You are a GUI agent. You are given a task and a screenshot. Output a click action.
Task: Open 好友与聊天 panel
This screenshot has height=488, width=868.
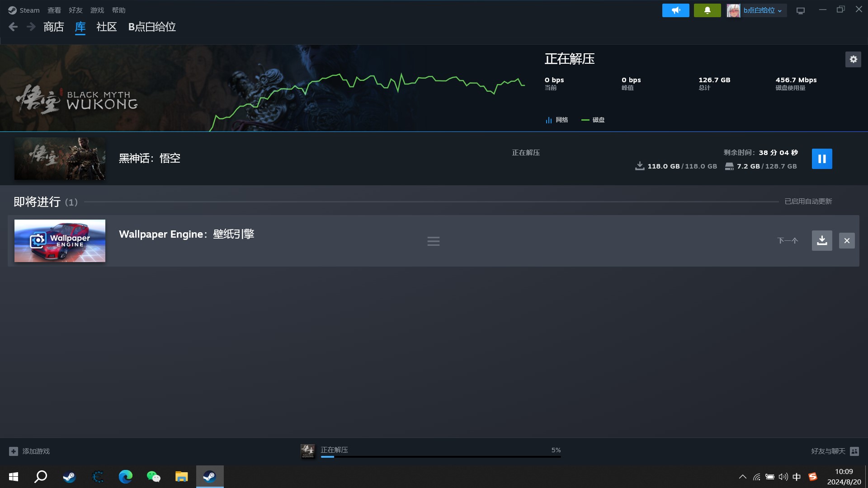coord(828,451)
